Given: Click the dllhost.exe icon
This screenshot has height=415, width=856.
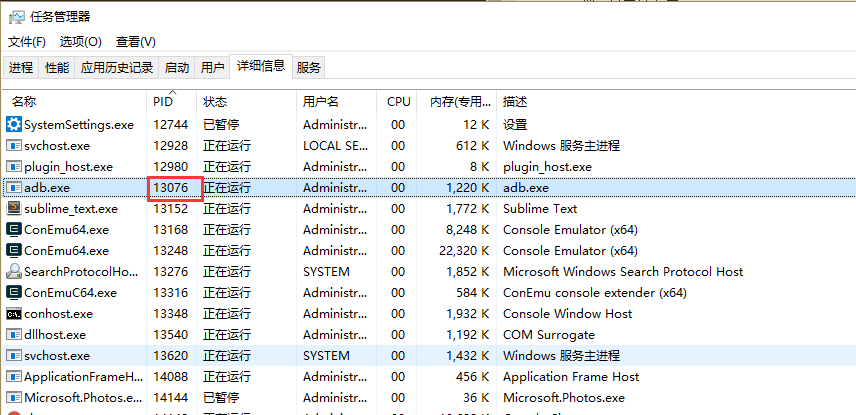Looking at the screenshot, I should (14, 334).
